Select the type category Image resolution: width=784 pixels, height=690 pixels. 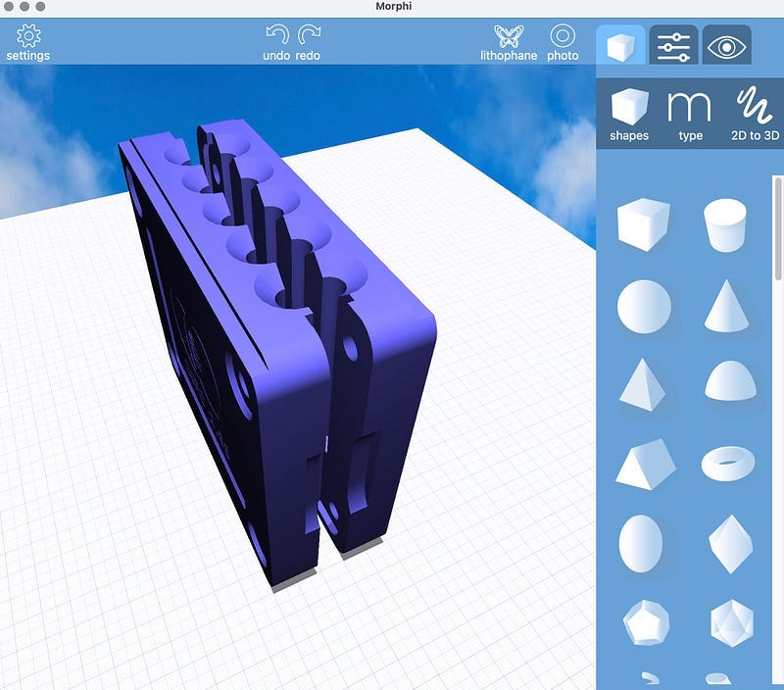(x=690, y=115)
